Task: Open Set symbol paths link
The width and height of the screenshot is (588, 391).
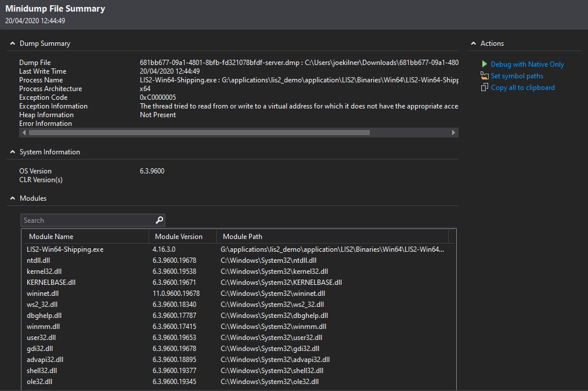Action: [517, 76]
